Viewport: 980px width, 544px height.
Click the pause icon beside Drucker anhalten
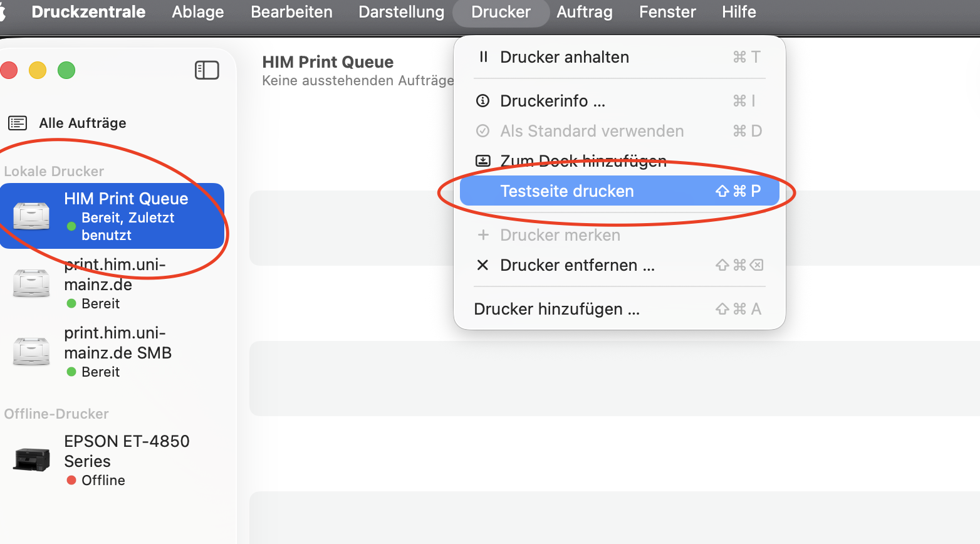483,57
